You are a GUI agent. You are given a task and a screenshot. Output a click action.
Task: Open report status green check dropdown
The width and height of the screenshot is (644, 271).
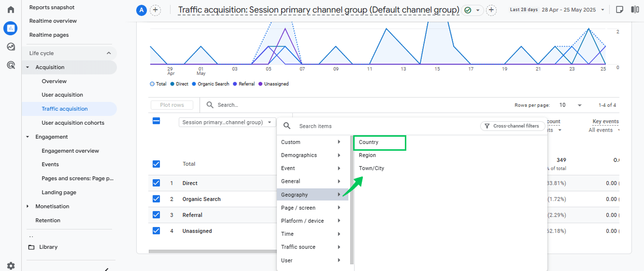(472, 10)
